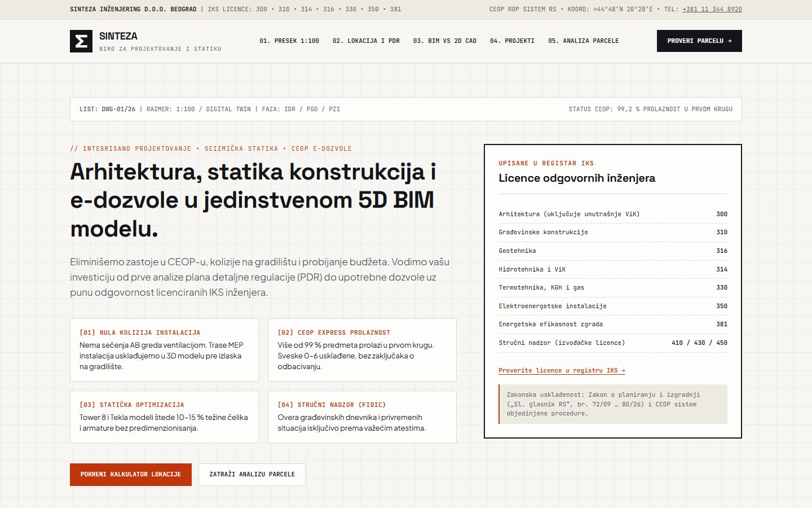Select the Stručni nadzor (FIDIC) card heading

pos(332,405)
